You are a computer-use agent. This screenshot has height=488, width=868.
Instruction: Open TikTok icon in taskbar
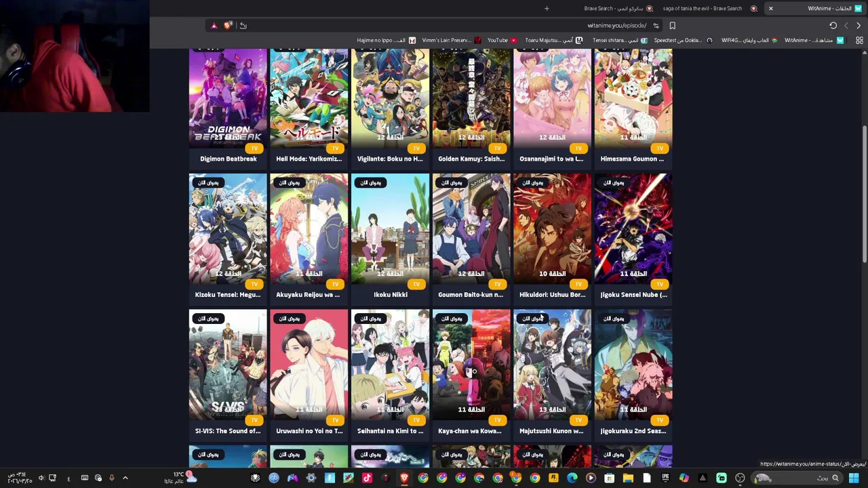[x=367, y=478]
